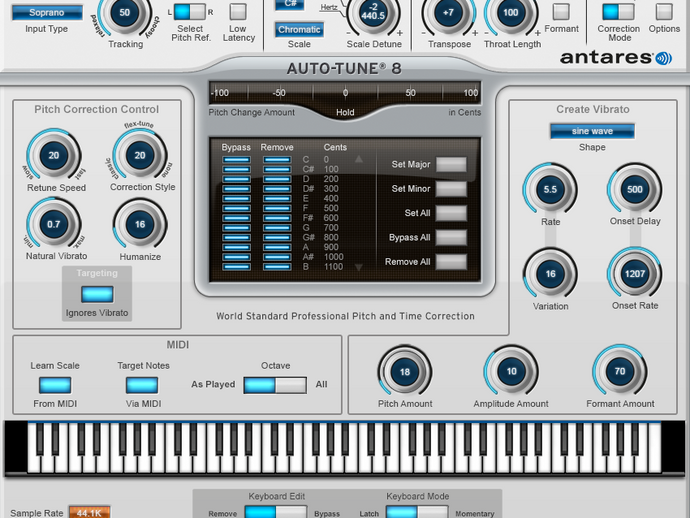
Task: Toggle Bypass for note F#
Action: (236, 218)
